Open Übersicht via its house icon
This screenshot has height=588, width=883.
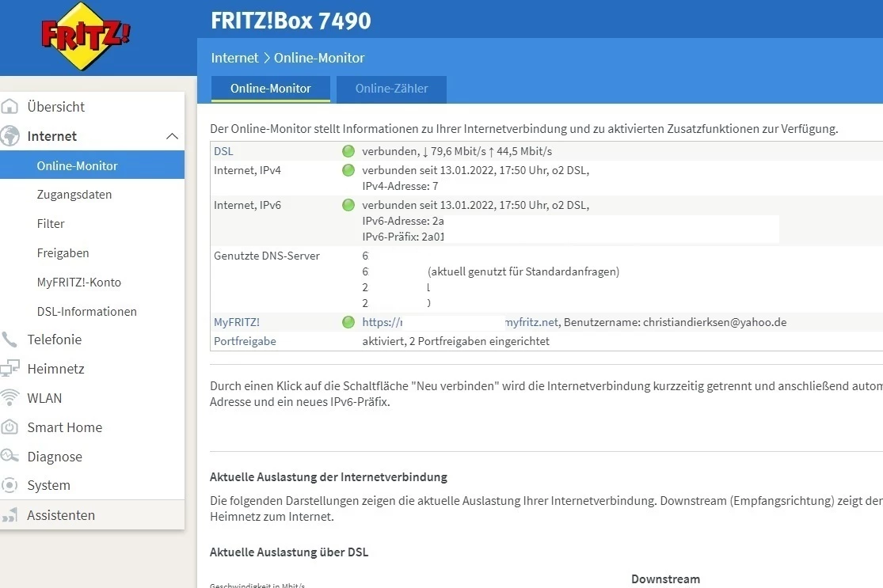tap(10, 106)
